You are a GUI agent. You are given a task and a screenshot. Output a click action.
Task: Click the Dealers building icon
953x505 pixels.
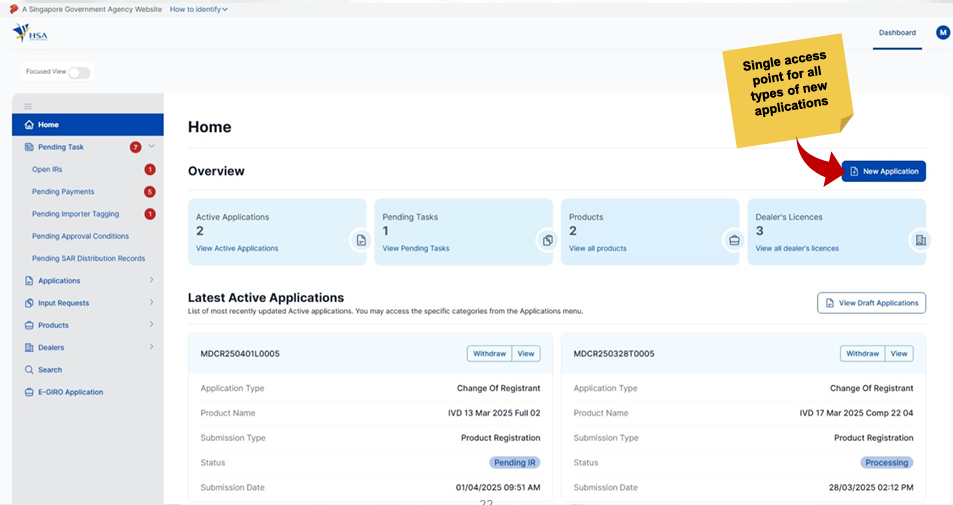click(x=29, y=348)
